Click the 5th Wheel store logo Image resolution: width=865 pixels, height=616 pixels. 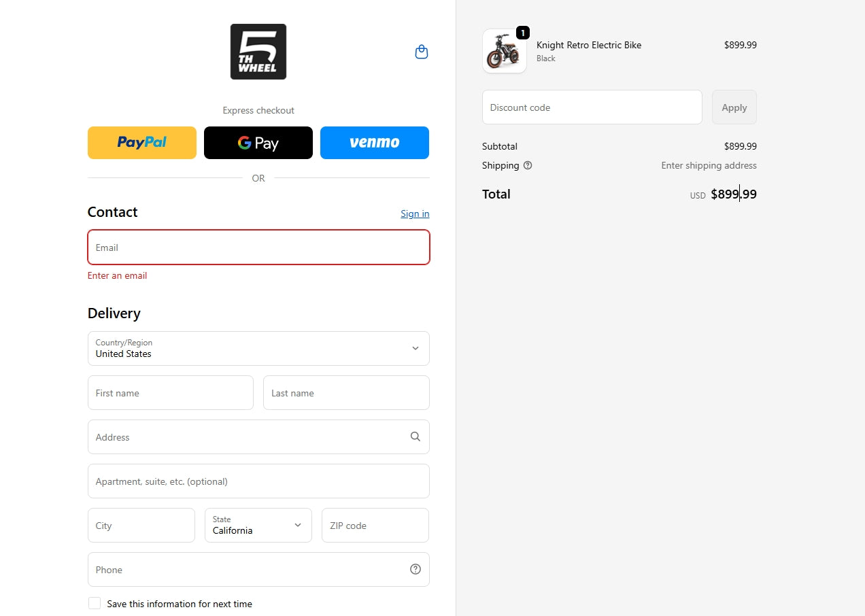[258, 52]
